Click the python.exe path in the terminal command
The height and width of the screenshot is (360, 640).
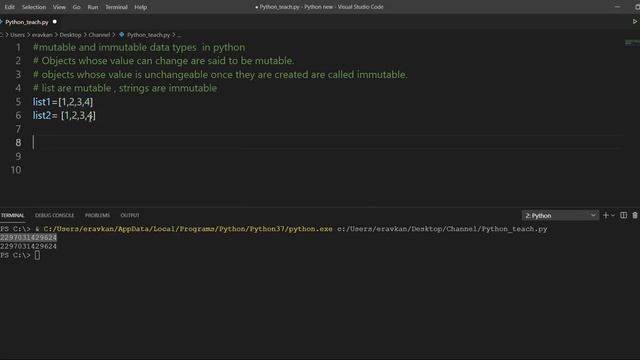[188, 229]
